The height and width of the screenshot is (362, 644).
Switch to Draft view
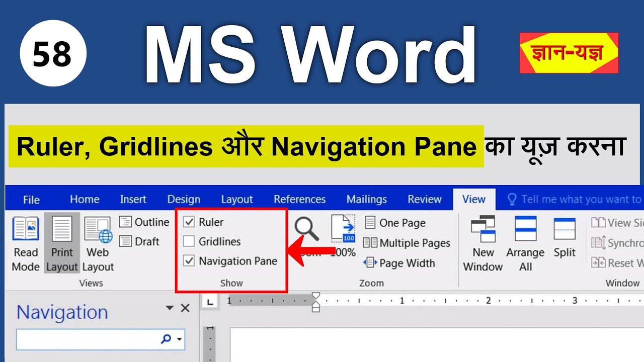pyautogui.click(x=139, y=241)
